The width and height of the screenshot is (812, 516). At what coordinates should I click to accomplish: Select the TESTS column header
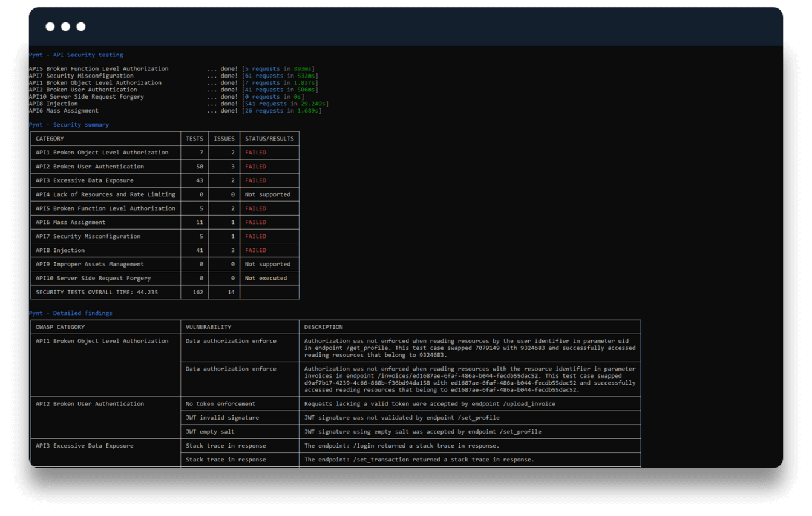pos(194,138)
